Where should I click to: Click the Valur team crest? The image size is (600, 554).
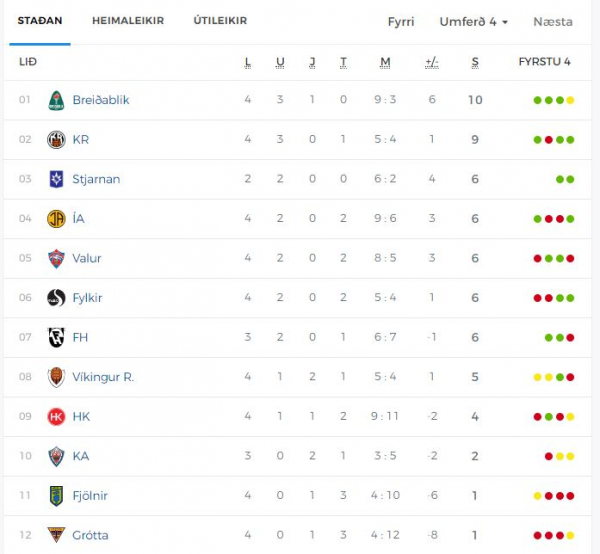(56, 259)
